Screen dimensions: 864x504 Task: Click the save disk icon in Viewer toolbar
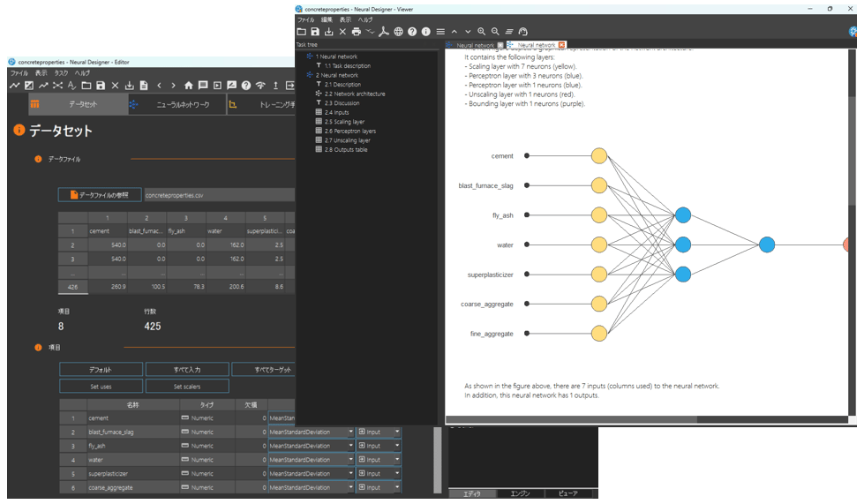315,32
